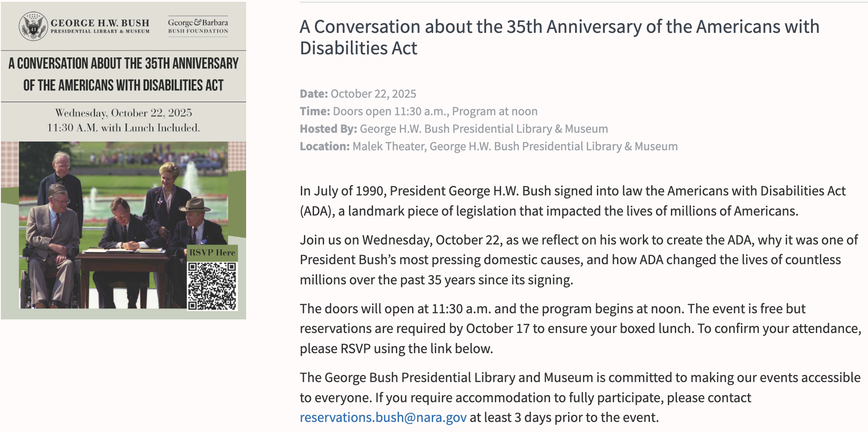Click the paragraph starting "The doors will open"
This screenshot has width=868, height=432.
pyautogui.click(x=580, y=329)
